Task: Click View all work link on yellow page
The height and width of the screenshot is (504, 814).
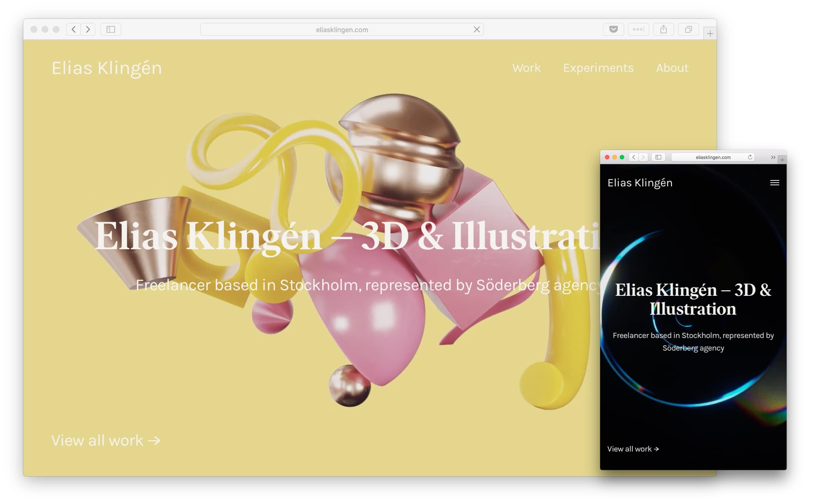Action: pyautogui.click(x=106, y=440)
